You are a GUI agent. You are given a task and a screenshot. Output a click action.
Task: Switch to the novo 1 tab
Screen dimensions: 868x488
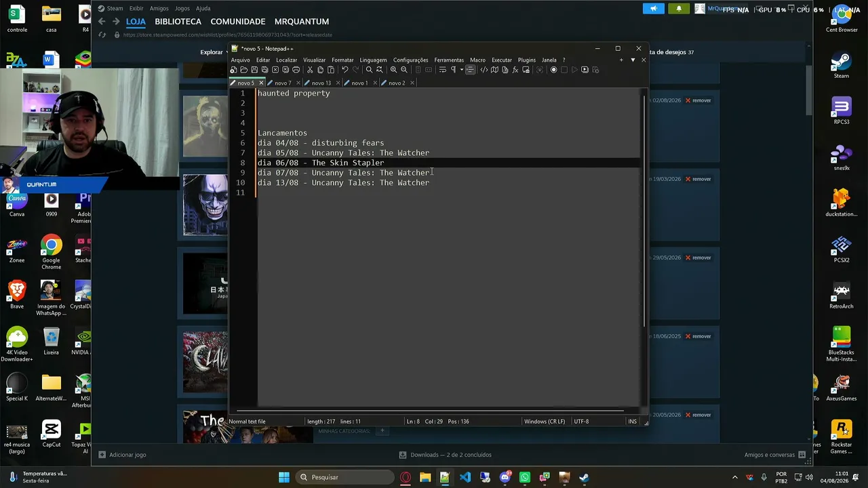click(x=359, y=83)
